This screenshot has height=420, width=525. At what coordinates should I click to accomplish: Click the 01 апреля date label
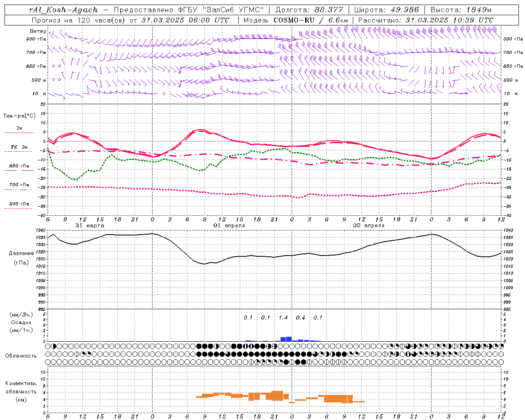(229, 226)
